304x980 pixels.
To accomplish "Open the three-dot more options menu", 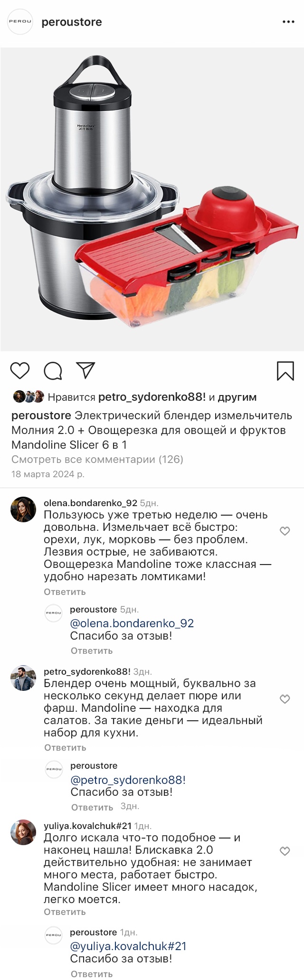I will (288, 22).
